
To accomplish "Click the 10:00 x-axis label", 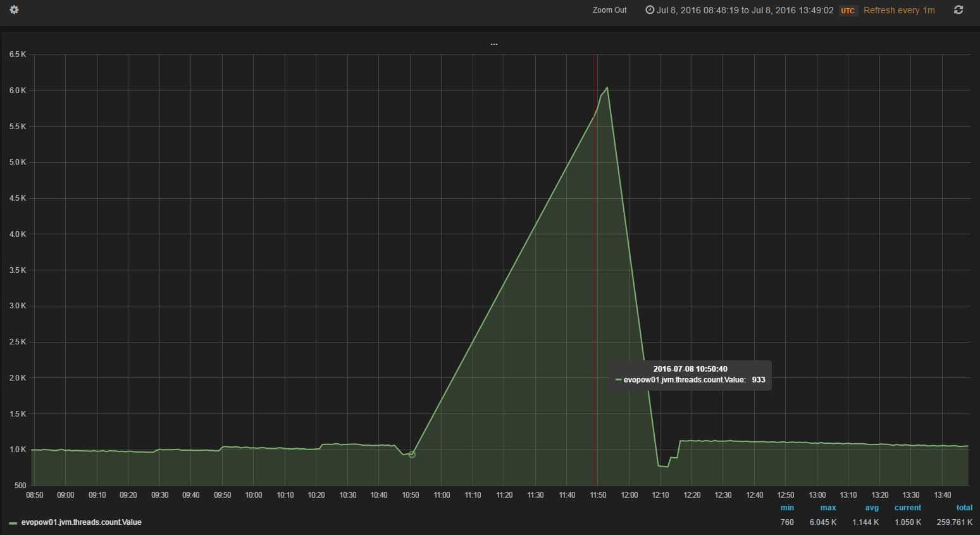I will tap(254, 495).
